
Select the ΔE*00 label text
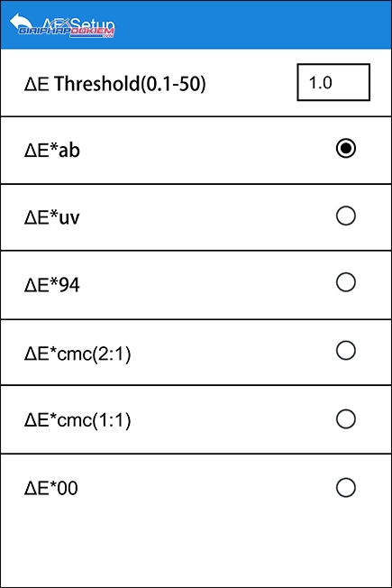(x=51, y=488)
